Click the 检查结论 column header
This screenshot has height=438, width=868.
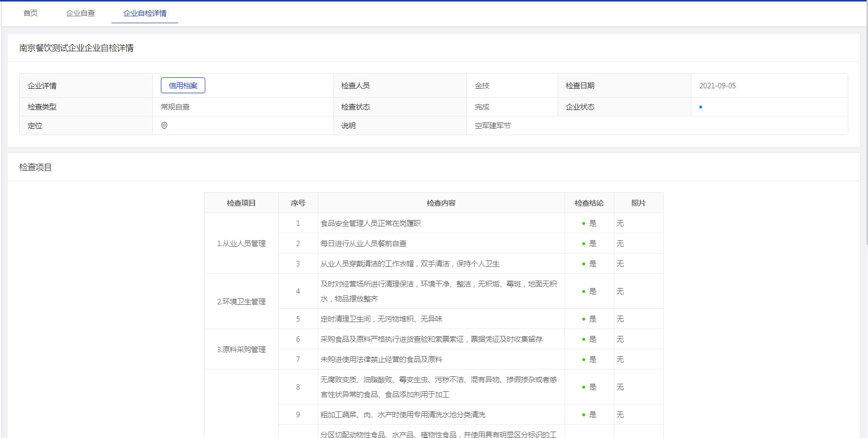click(x=589, y=203)
